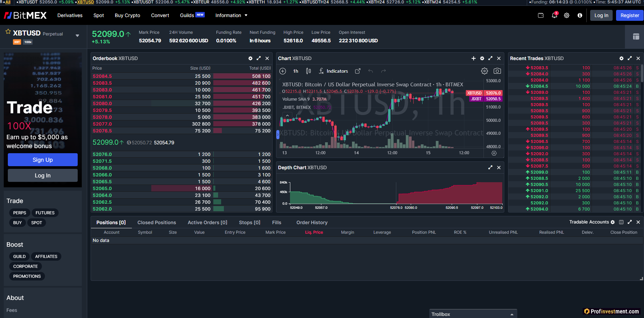Click compare or add symbol circle-plus icon
This screenshot has height=318, width=644.
[x=283, y=71]
